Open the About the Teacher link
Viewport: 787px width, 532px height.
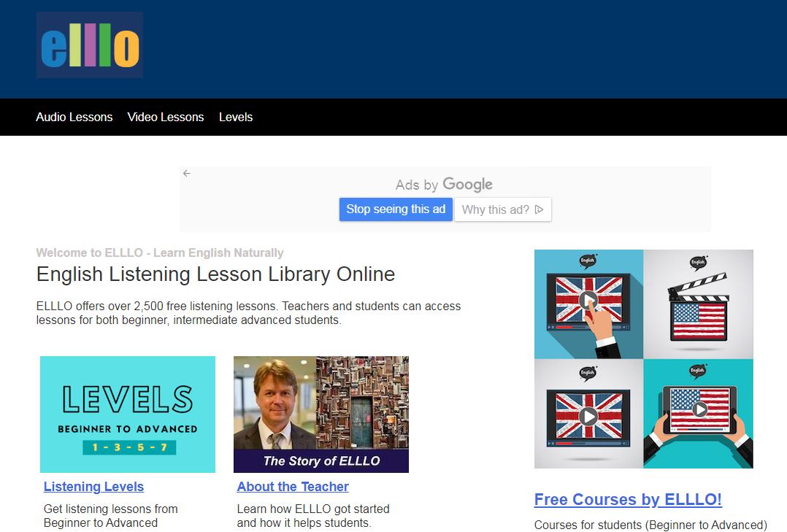[293, 486]
